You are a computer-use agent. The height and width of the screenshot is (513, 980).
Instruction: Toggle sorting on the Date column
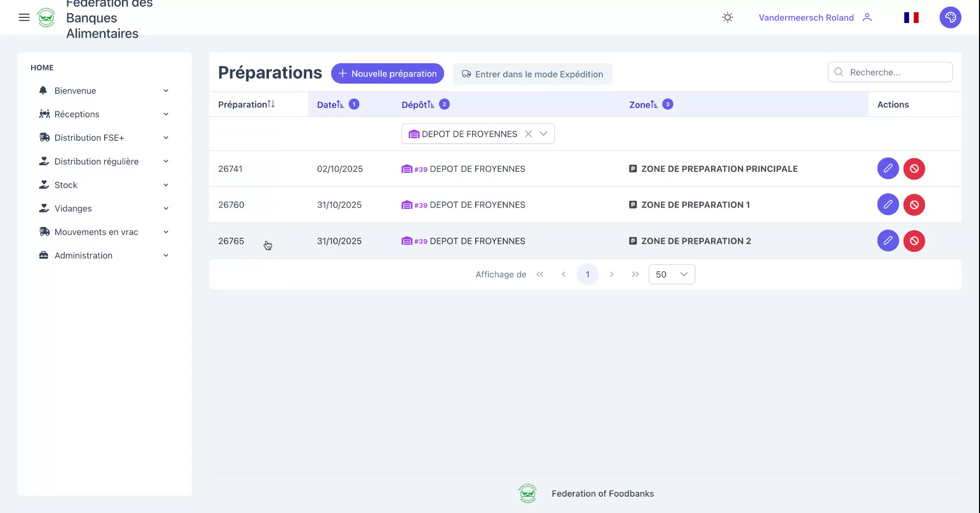(340, 104)
